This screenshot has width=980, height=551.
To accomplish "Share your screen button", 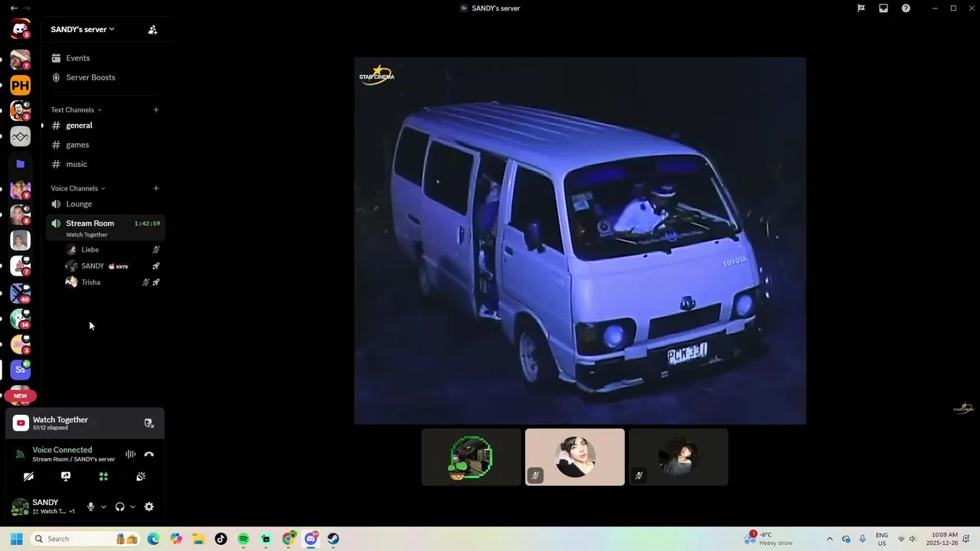I will point(66,477).
